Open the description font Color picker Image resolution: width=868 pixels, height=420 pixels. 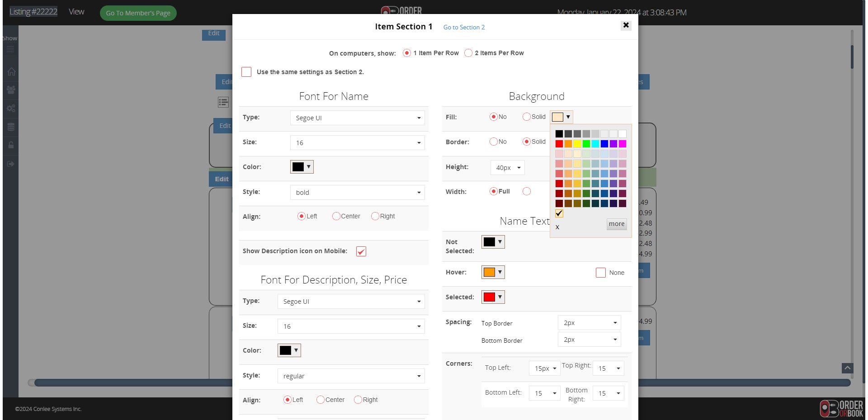[289, 350]
